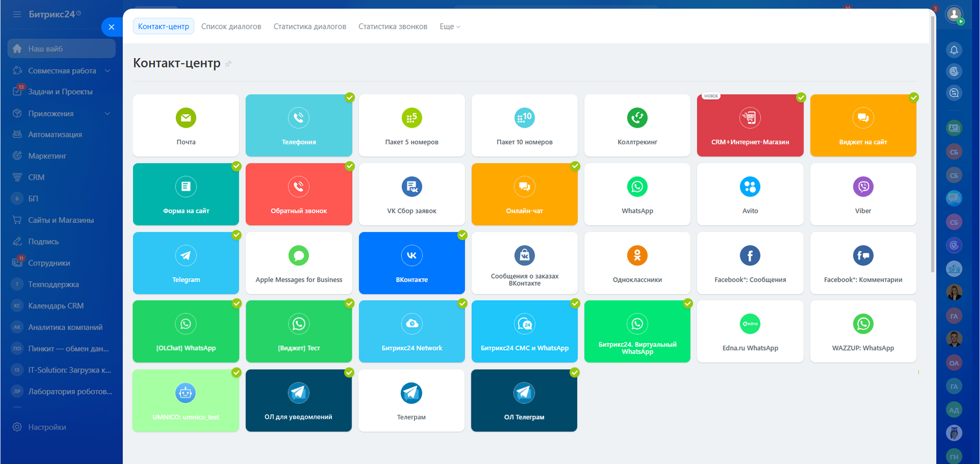Open the Avito channel tile

pyautogui.click(x=750, y=194)
